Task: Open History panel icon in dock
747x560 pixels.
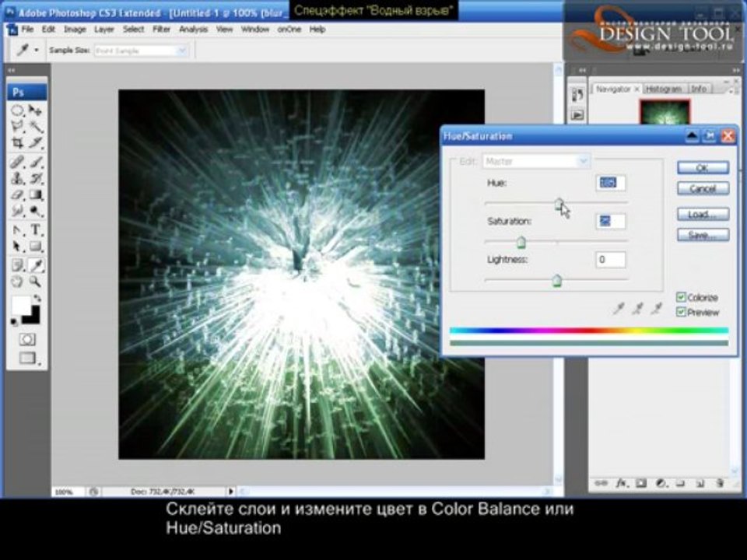Action: (577, 95)
